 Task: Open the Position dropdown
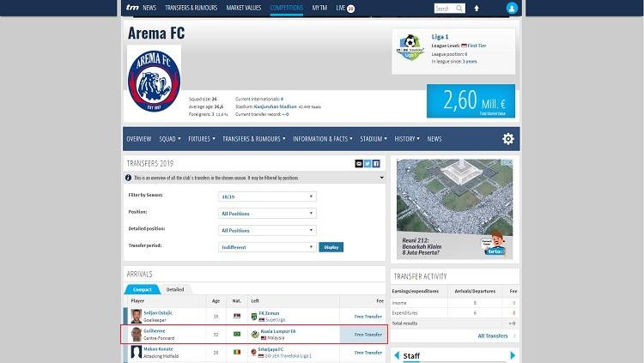(267, 214)
